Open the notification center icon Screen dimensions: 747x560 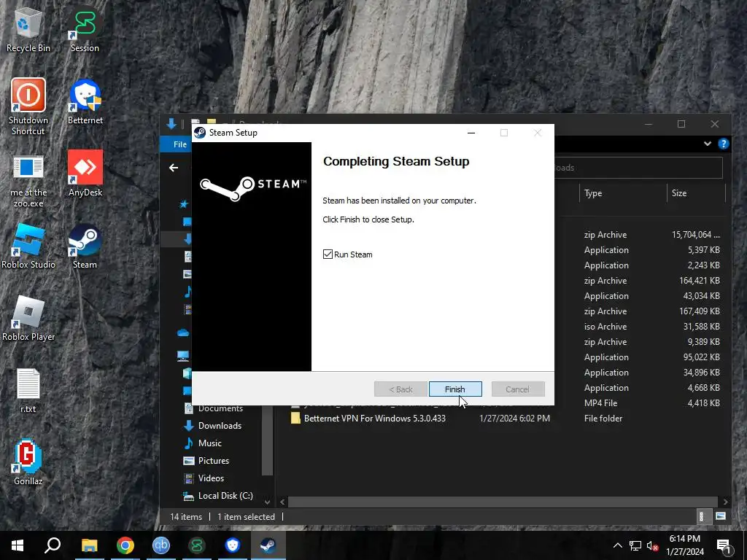(x=724, y=545)
